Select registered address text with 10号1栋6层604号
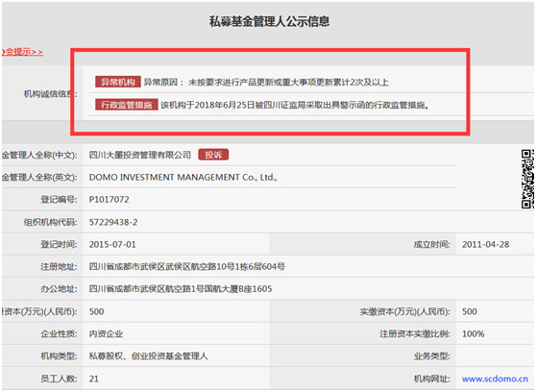536x392 pixels. [x=187, y=266]
